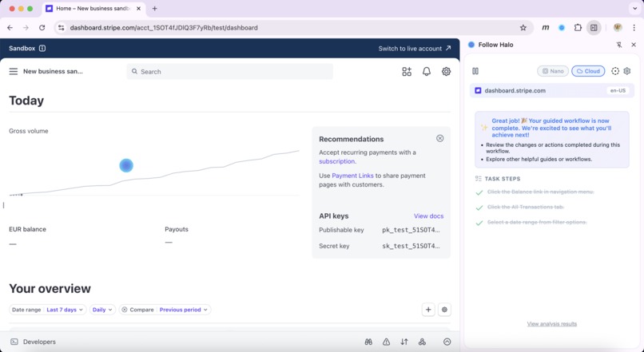Open Stripe dashboard settings gear
The image size is (644, 352).
[x=446, y=71]
